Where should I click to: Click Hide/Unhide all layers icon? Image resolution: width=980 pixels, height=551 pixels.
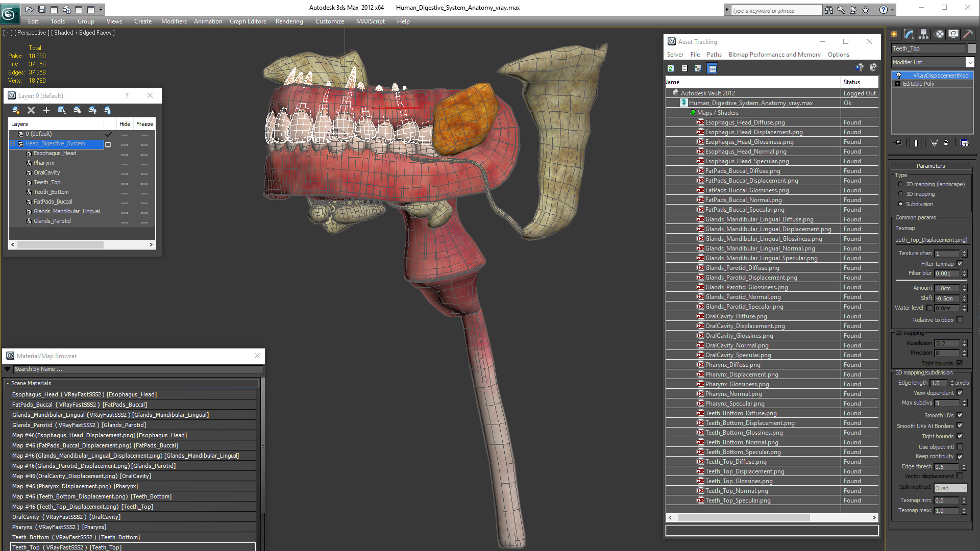(x=92, y=110)
